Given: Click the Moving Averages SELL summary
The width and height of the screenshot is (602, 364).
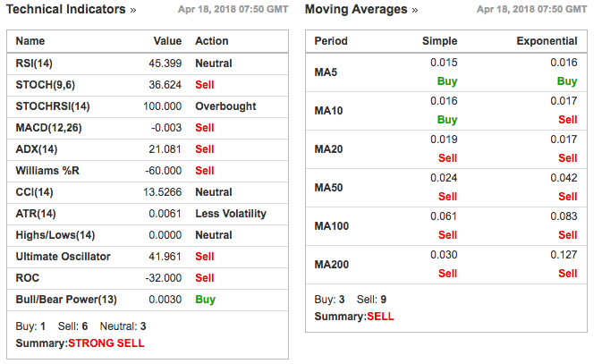Looking at the screenshot, I should [380, 317].
